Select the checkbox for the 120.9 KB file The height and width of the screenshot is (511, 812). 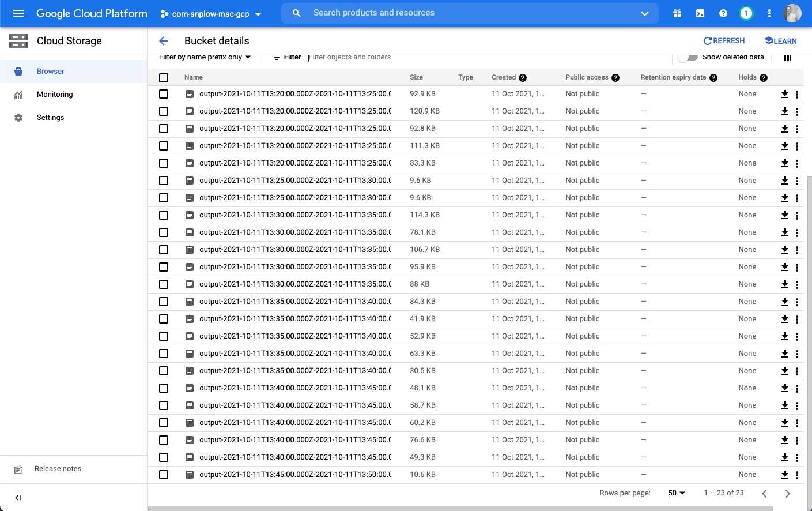(x=164, y=111)
